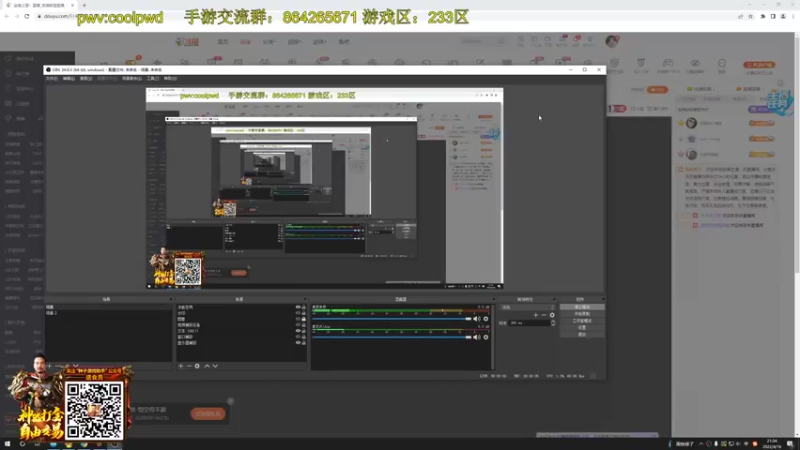The image size is (800, 450).
Task: Open the 场景集合 menu in OBS
Action: tap(132, 79)
